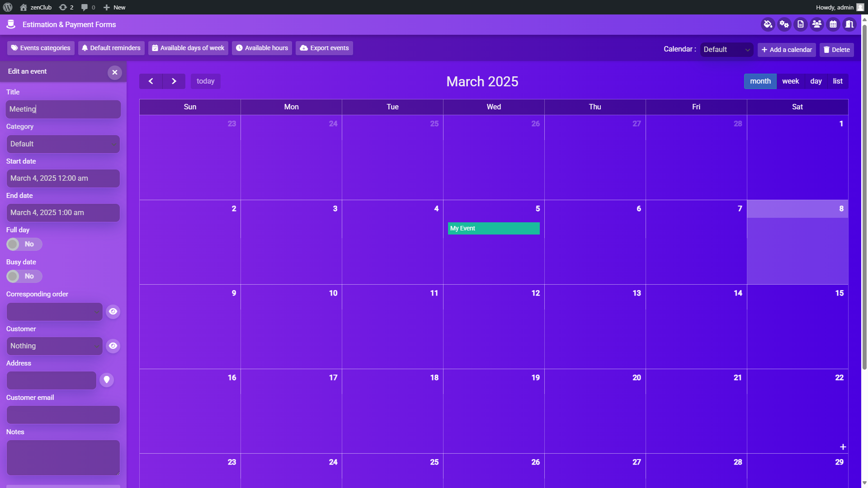Click the Title input field
The image size is (868, 488).
point(63,109)
